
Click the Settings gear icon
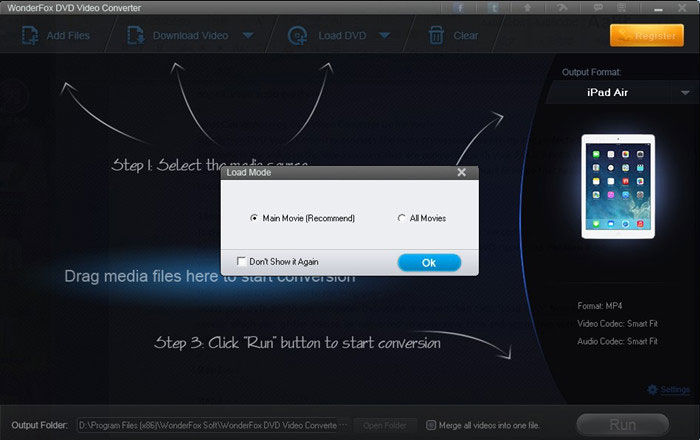[652, 390]
